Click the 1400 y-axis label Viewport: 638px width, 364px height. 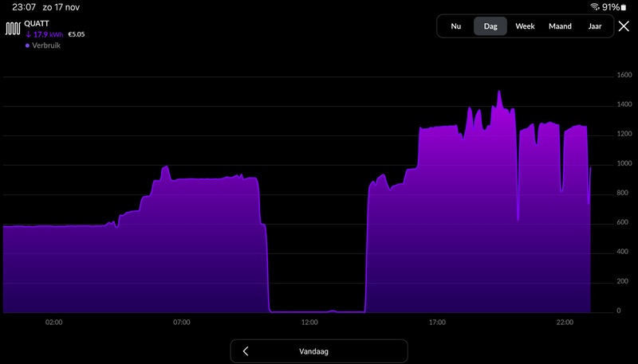[624, 105]
